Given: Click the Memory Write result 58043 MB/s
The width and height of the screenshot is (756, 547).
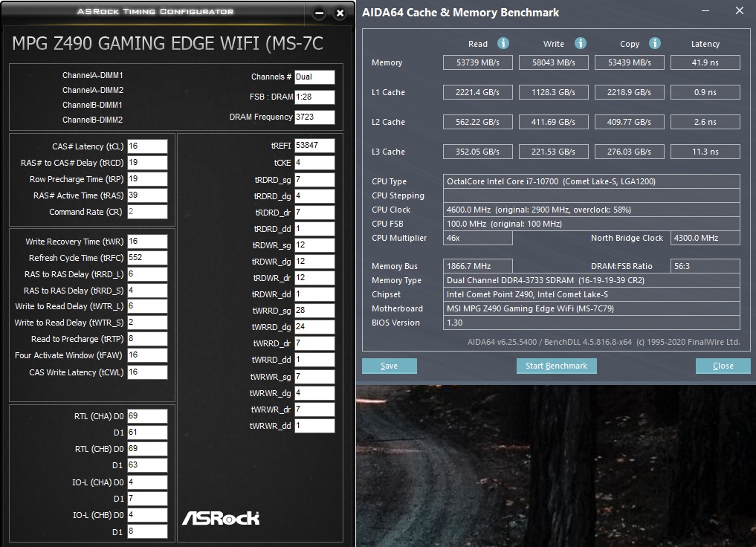Looking at the screenshot, I should coord(554,62).
